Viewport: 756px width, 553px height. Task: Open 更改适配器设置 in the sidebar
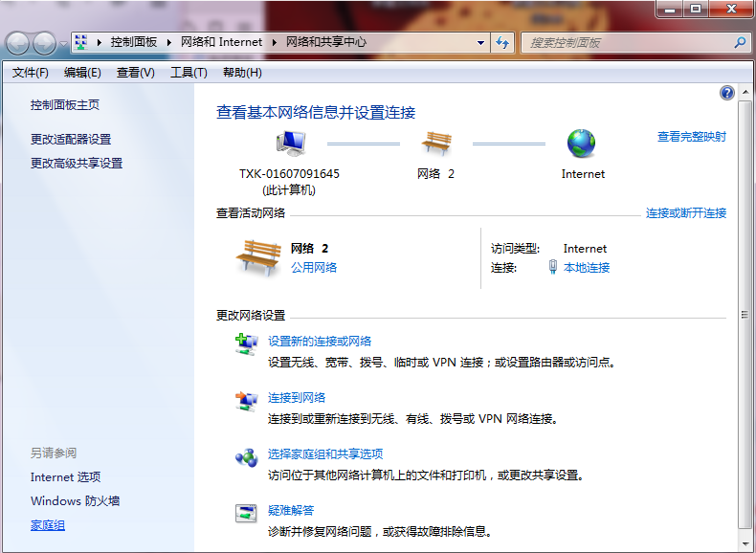[71, 140]
